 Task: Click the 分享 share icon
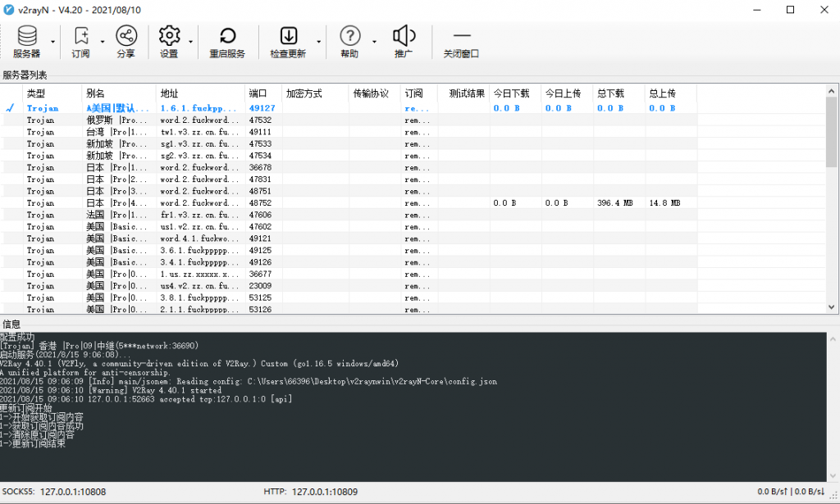point(126,36)
